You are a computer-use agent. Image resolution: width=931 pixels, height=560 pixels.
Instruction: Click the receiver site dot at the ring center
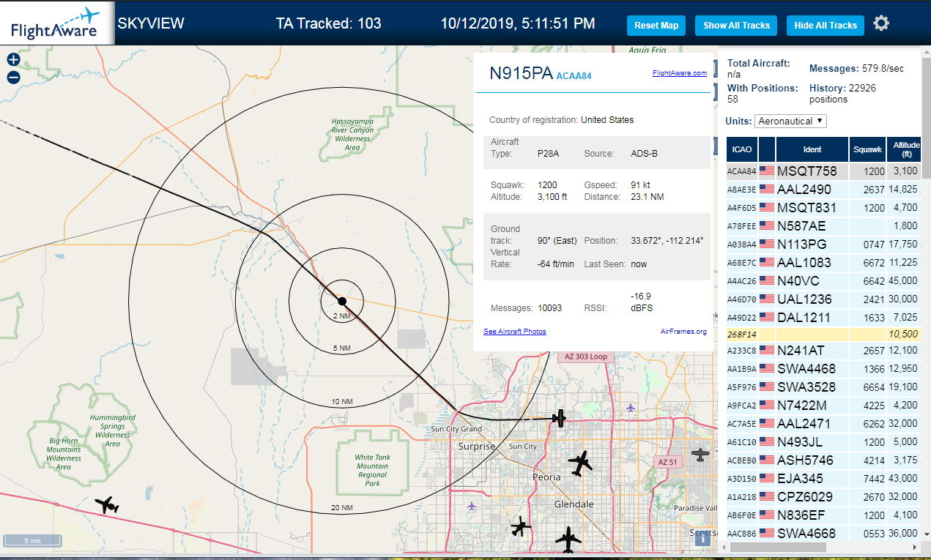click(x=342, y=300)
